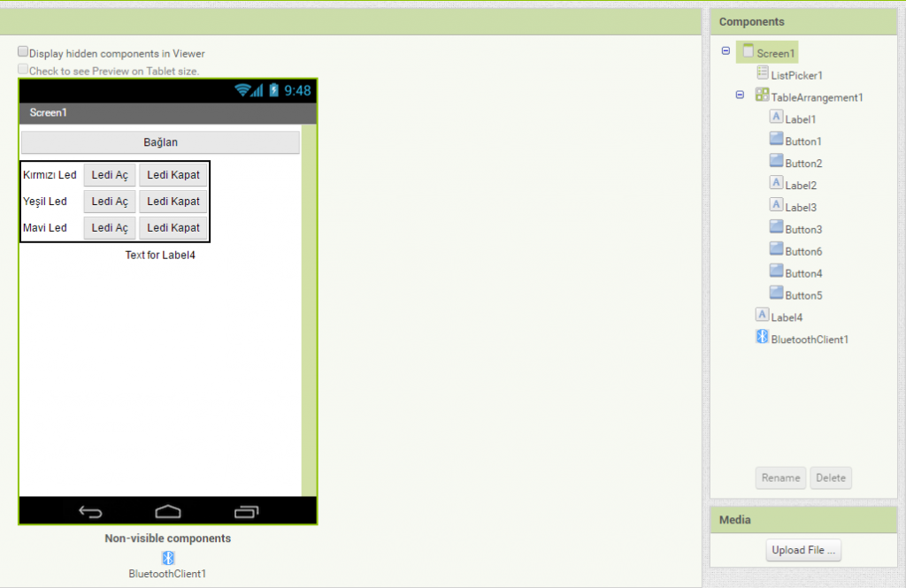Click the Label4 icon in component tree
Screen dimensions: 906x588
pos(762,315)
